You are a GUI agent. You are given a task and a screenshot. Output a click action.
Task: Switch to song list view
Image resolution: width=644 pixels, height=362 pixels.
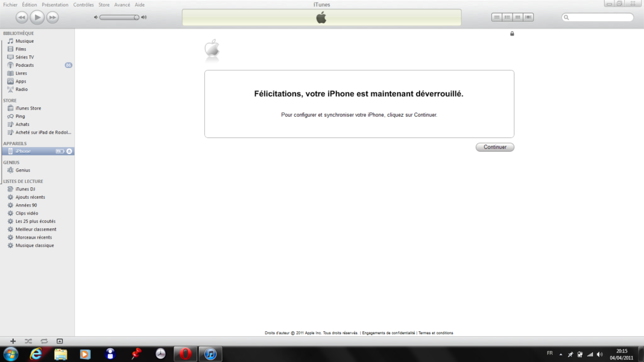[x=496, y=17]
